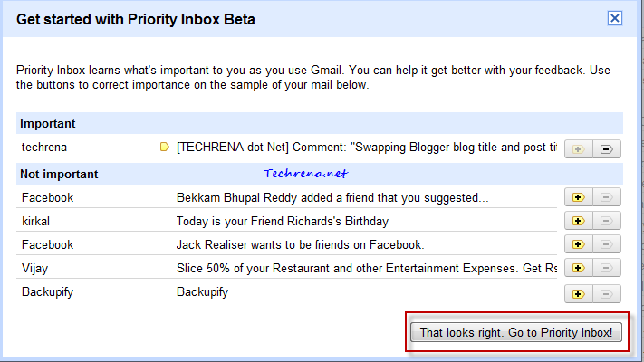Open the Slice 50% Restaurant email
644x362 pixels.
(x=366, y=269)
